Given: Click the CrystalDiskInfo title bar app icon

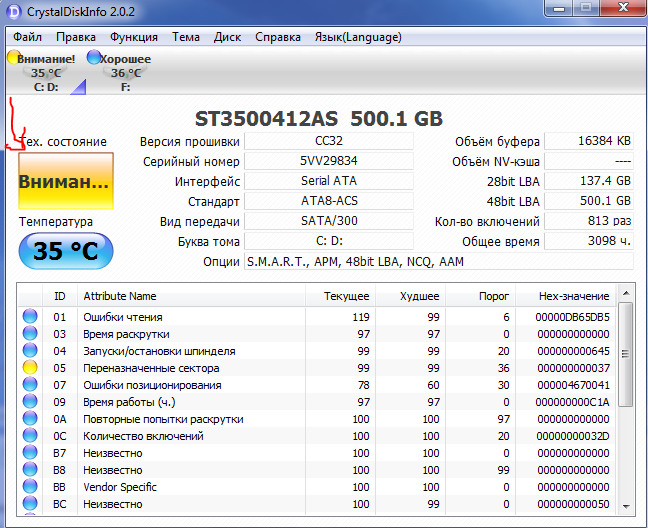Looking at the screenshot, I should pos(14,12).
